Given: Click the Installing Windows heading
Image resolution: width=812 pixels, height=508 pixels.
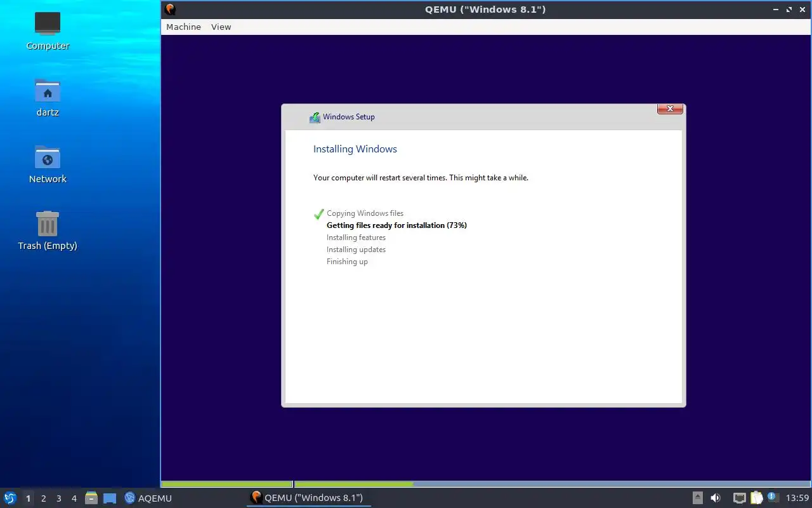Looking at the screenshot, I should click(355, 149).
